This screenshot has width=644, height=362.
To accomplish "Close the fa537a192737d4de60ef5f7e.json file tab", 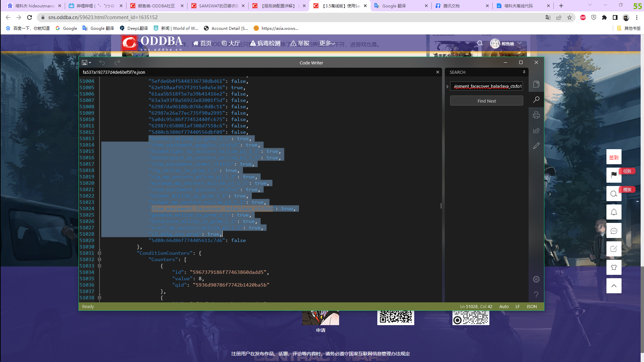I will tap(437, 72).
